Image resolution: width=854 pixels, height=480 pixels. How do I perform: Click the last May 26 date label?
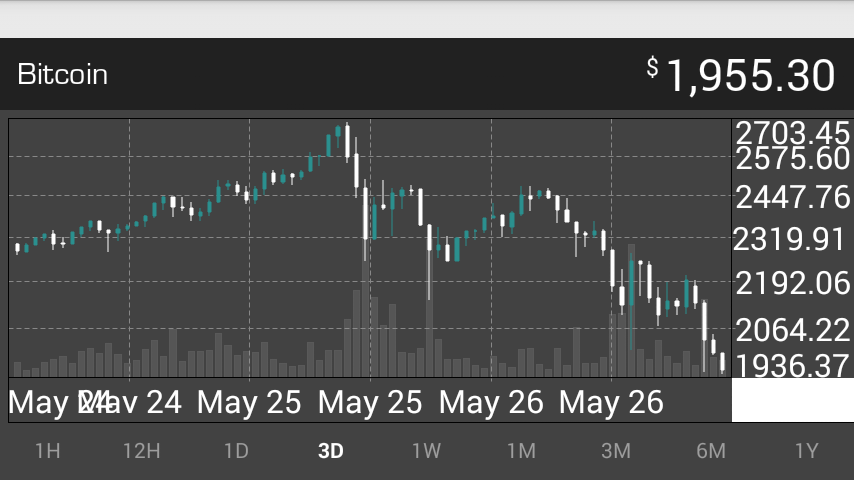click(611, 402)
